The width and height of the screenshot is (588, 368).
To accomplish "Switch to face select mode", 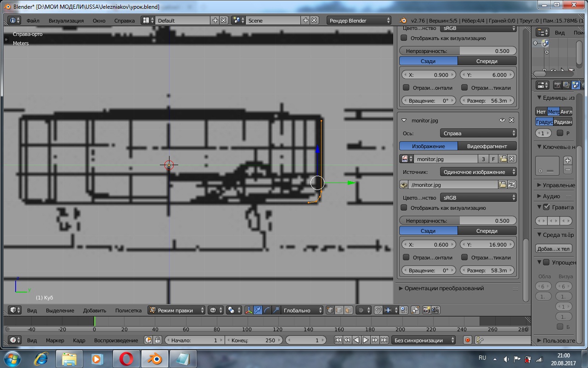I will [x=349, y=310].
